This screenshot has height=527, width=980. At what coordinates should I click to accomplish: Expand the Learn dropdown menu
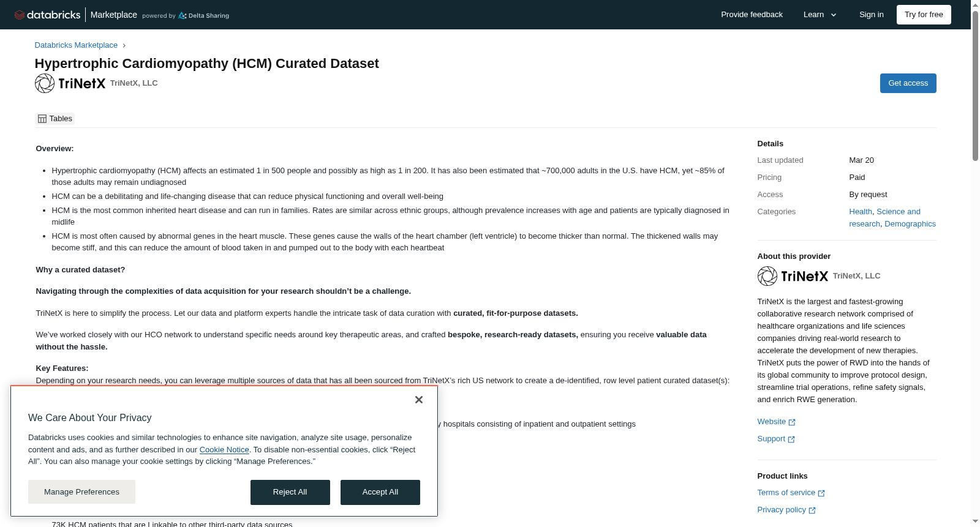click(x=820, y=15)
